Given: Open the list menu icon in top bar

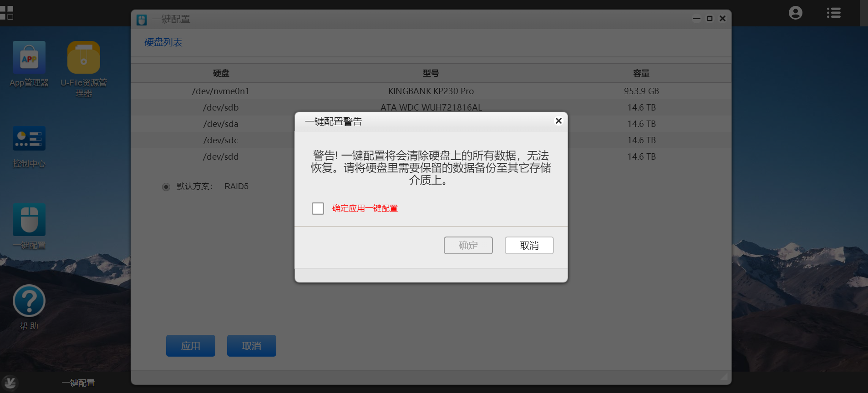Looking at the screenshot, I should point(834,13).
